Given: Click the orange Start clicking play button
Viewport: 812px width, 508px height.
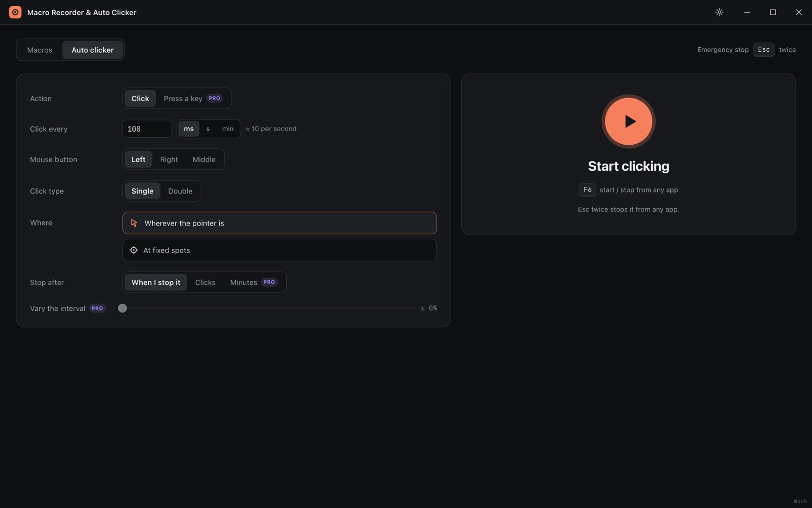Looking at the screenshot, I should pyautogui.click(x=628, y=121).
